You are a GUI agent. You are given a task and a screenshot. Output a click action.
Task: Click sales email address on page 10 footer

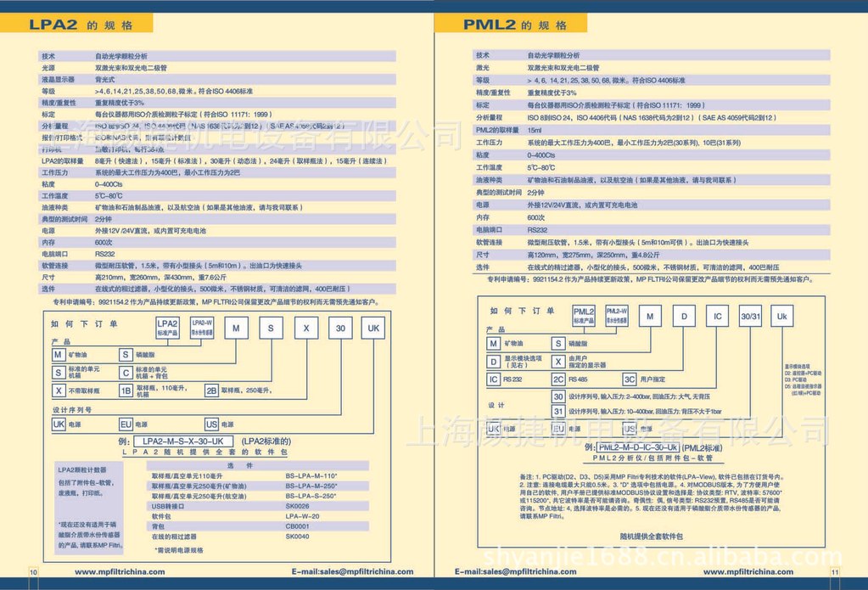pyautogui.click(x=352, y=571)
